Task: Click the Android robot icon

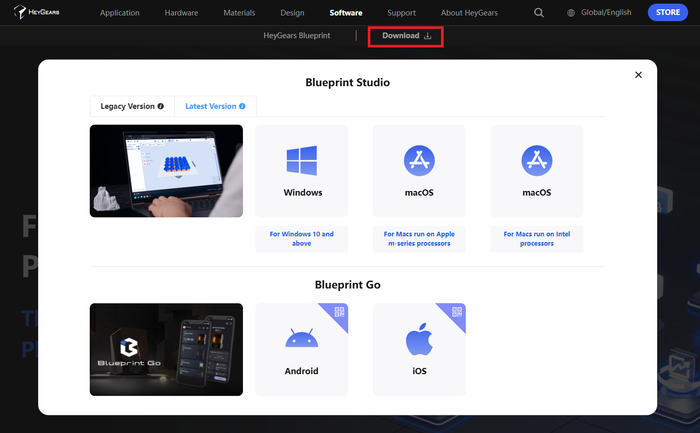Action: coord(302,338)
